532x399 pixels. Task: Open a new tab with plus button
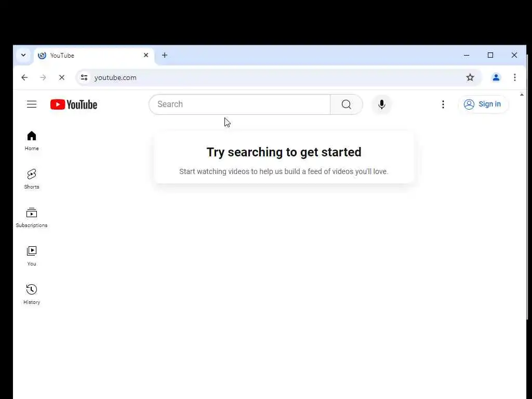pos(165,55)
